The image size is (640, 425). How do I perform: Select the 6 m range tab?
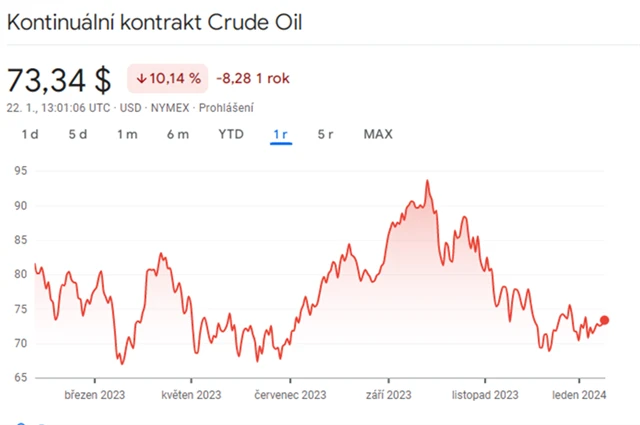178,134
